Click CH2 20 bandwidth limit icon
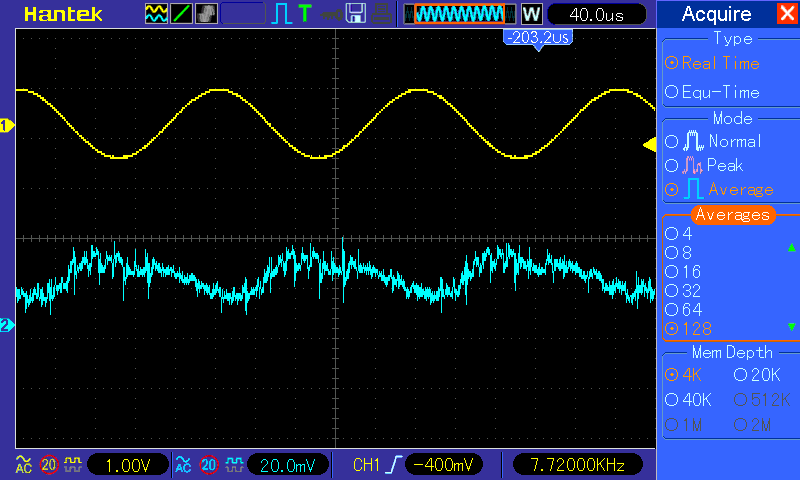Screen dimensions: 800x480 pos(209,465)
